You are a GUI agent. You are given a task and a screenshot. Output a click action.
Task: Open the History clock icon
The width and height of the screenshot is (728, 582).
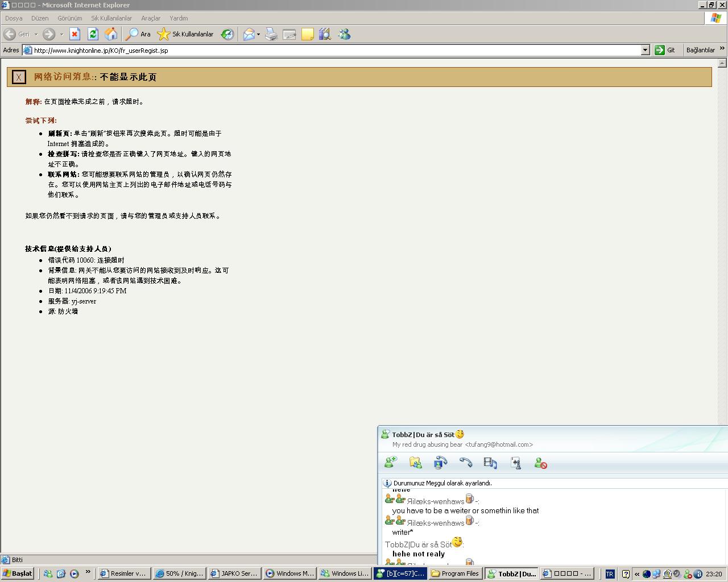click(227, 34)
